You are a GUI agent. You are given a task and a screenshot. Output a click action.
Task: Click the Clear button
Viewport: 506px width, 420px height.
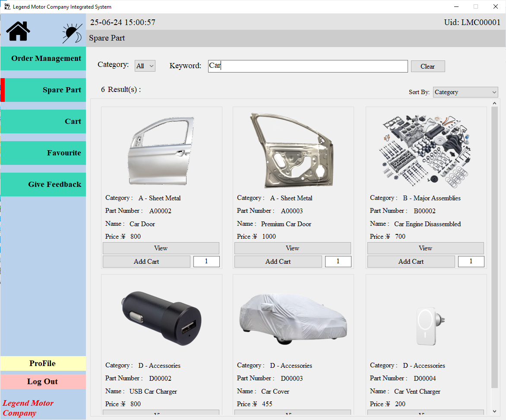click(427, 66)
